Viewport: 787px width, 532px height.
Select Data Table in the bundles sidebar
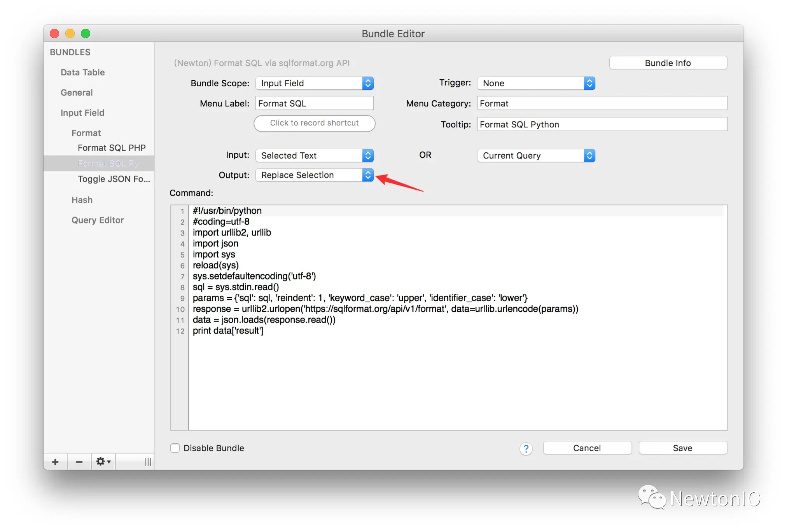tap(82, 72)
